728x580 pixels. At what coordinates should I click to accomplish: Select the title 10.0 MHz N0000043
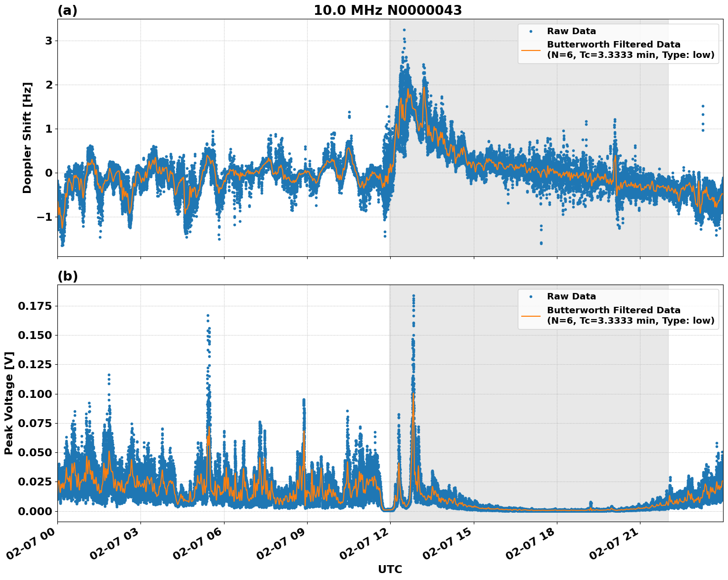coord(388,10)
